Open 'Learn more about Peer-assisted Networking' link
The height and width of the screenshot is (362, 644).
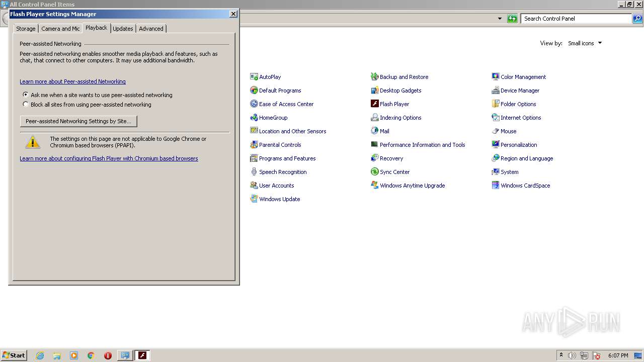point(72,81)
